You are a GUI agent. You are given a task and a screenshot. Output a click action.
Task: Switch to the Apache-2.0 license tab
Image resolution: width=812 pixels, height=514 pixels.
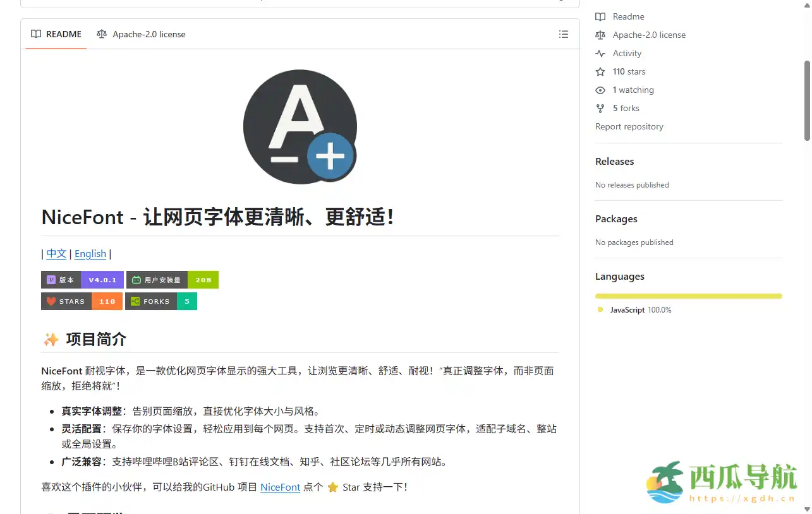pyautogui.click(x=141, y=34)
